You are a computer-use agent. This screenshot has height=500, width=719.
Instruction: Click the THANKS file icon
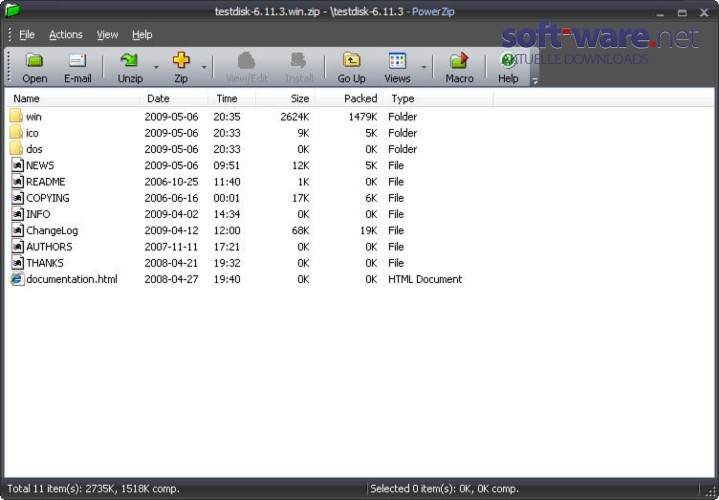point(17,263)
